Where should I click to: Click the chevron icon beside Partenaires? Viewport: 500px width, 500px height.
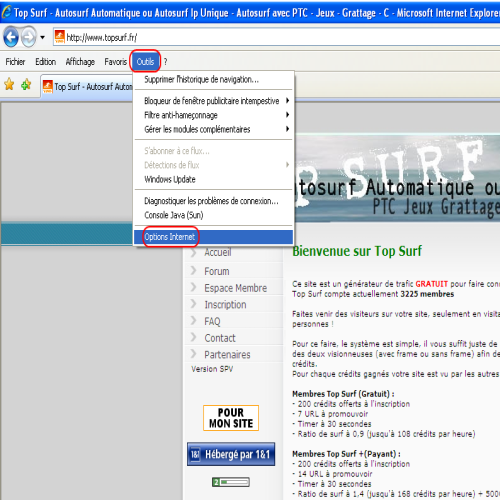(193, 353)
